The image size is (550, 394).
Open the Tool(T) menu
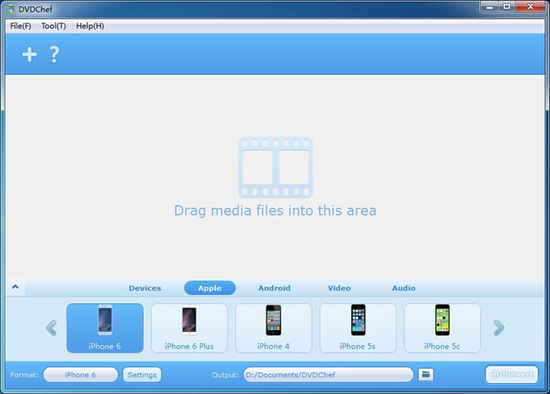click(53, 26)
